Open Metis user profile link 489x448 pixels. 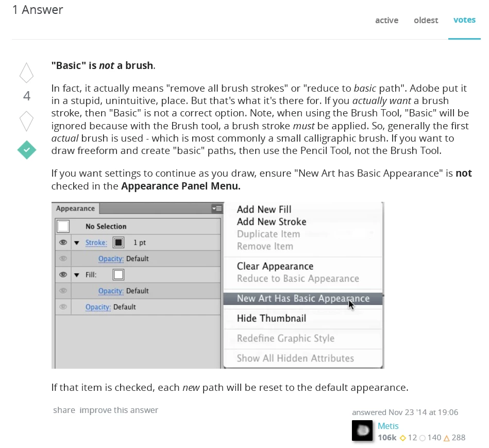tap(388, 426)
